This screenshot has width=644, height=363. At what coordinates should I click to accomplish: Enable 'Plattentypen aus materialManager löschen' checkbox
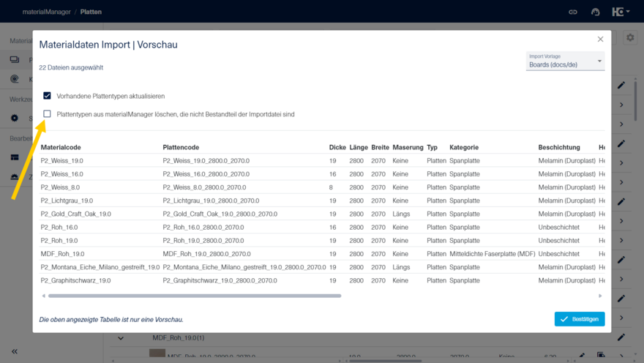(48, 114)
